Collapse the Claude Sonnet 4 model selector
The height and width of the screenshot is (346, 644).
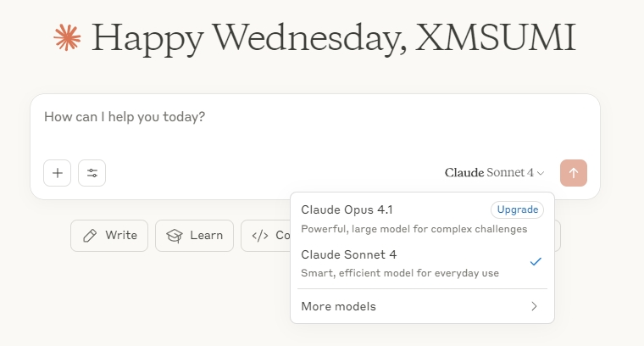[x=495, y=173]
